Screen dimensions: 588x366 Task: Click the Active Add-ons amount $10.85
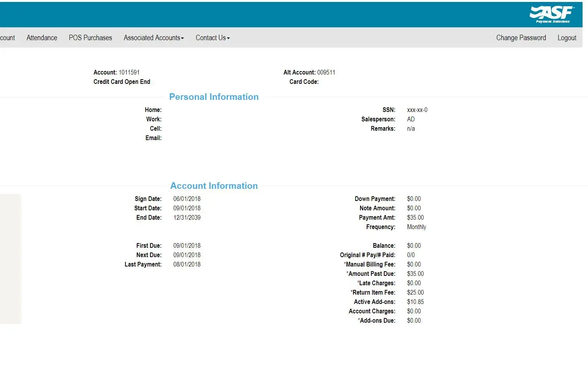tap(415, 302)
